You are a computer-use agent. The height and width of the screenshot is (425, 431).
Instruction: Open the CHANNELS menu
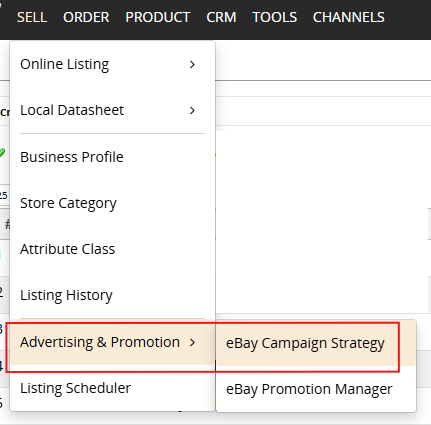(348, 17)
